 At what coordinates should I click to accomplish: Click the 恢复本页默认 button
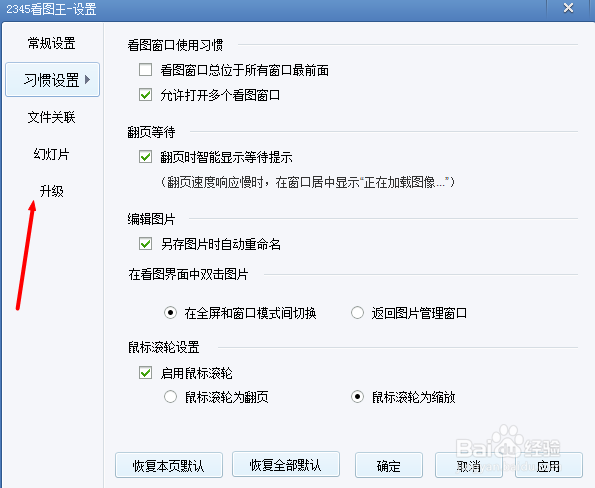click(169, 465)
